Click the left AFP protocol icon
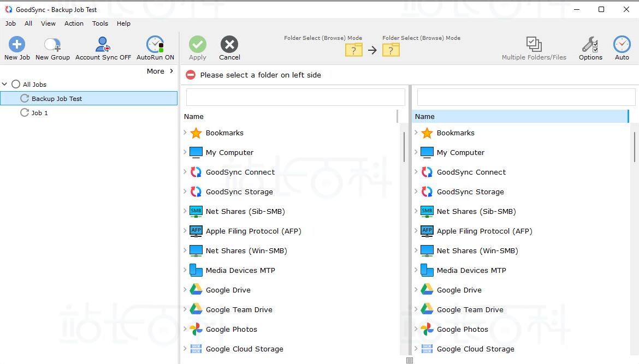This screenshot has height=364, width=639. (196, 231)
